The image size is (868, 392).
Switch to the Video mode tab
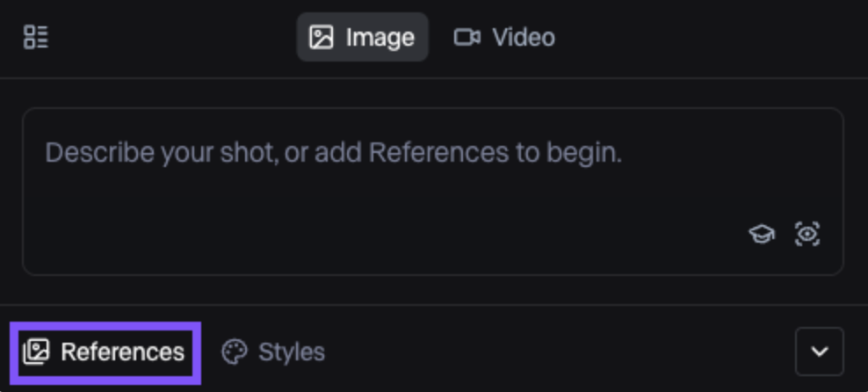[504, 37]
